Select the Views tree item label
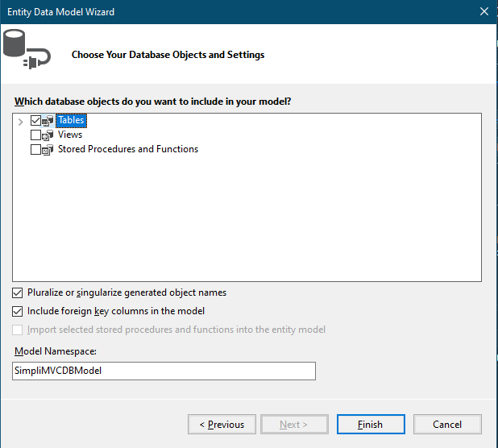The height and width of the screenshot is (448, 498). pos(70,135)
